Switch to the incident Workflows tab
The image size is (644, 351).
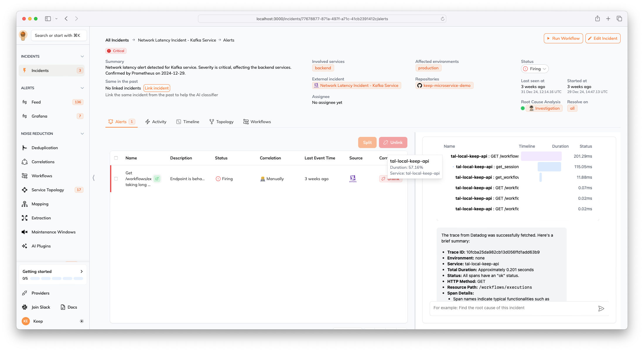257,122
